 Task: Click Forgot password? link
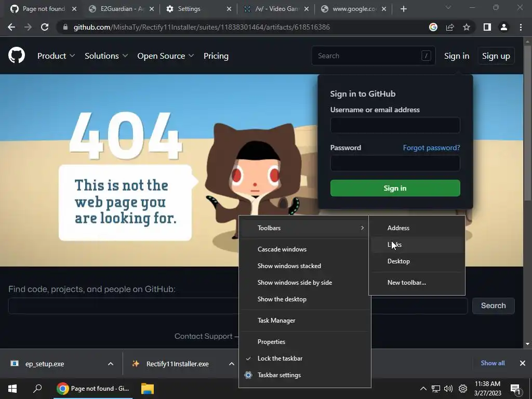[x=431, y=148]
